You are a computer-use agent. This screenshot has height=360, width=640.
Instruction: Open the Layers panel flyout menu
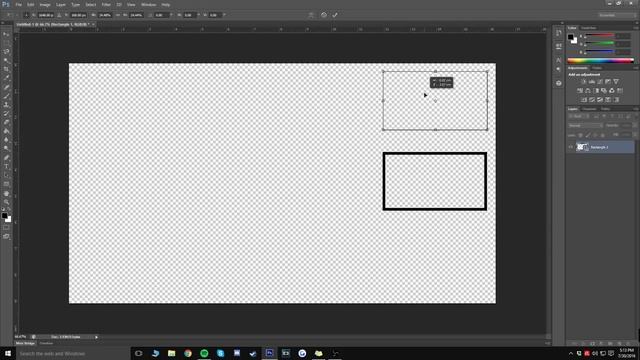636,109
